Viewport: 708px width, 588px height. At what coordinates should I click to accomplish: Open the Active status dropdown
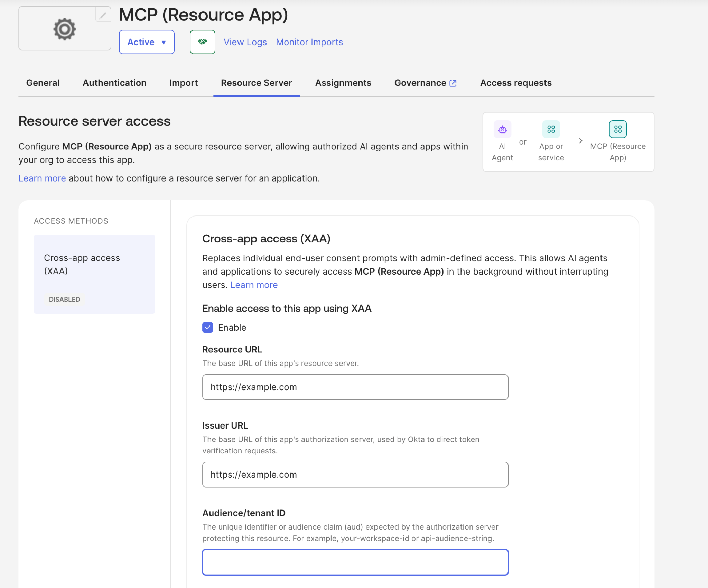pos(147,42)
